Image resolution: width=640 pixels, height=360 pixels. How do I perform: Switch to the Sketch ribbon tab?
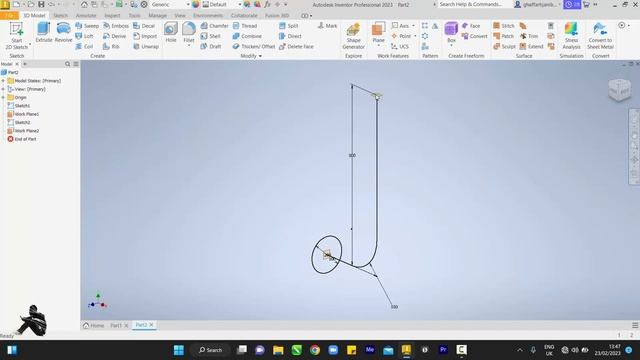tap(60, 16)
